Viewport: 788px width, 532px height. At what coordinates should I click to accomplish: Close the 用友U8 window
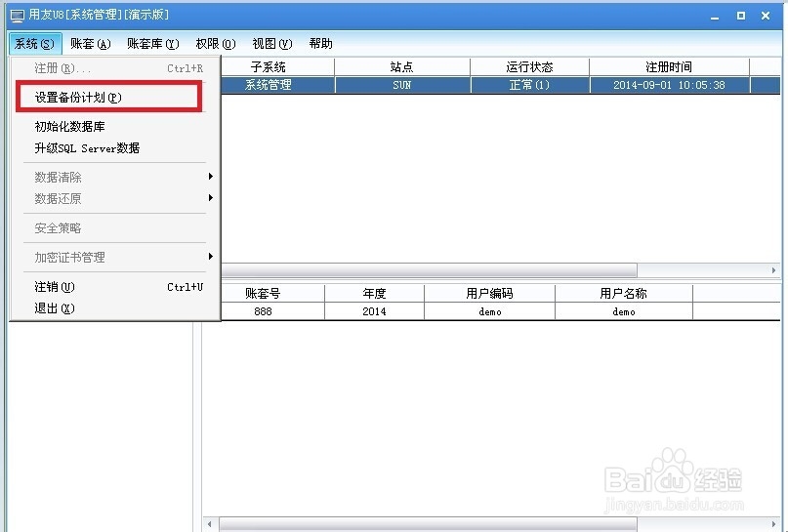[766, 16]
